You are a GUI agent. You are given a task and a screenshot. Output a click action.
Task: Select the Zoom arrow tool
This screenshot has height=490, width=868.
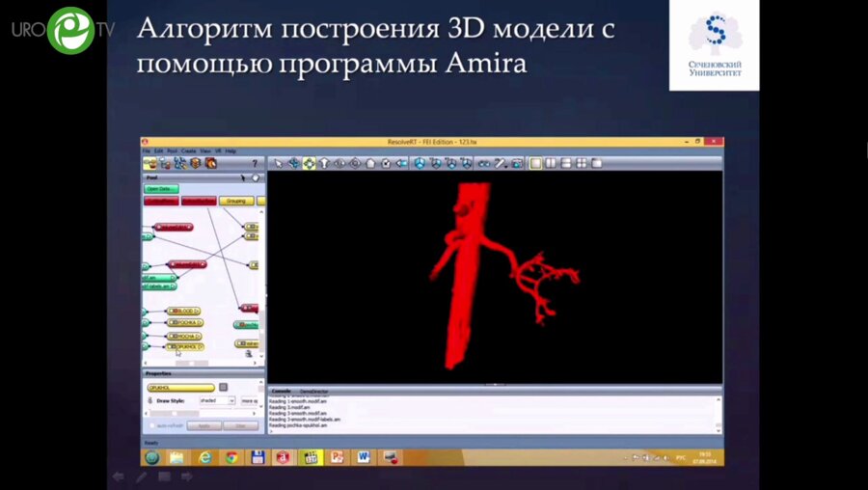[x=324, y=163]
